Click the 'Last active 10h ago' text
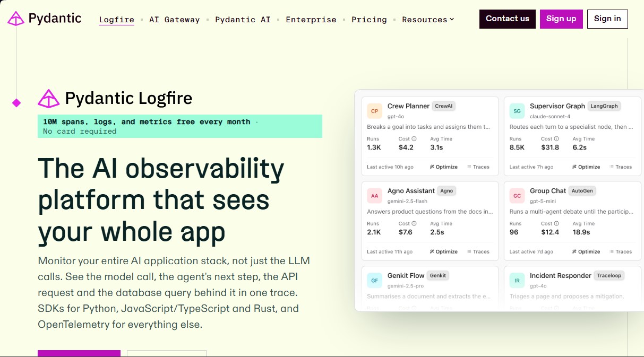 coord(390,167)
